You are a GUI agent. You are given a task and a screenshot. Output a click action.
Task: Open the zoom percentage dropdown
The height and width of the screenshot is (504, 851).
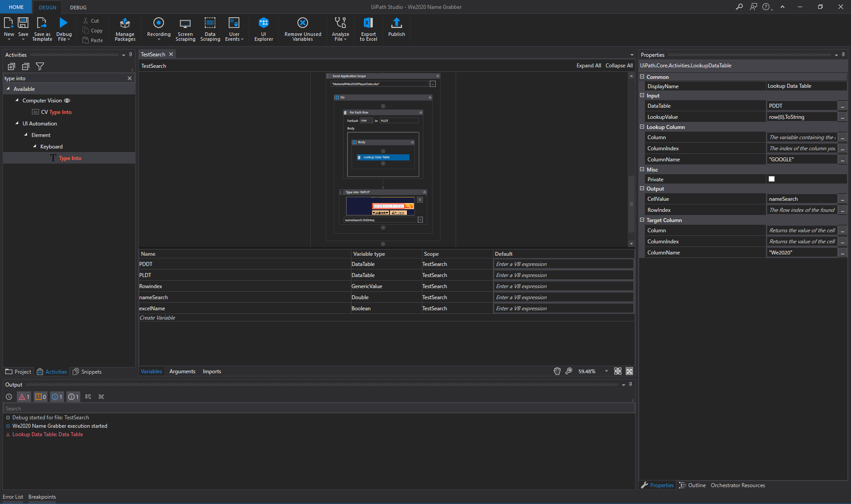point(606,371)
